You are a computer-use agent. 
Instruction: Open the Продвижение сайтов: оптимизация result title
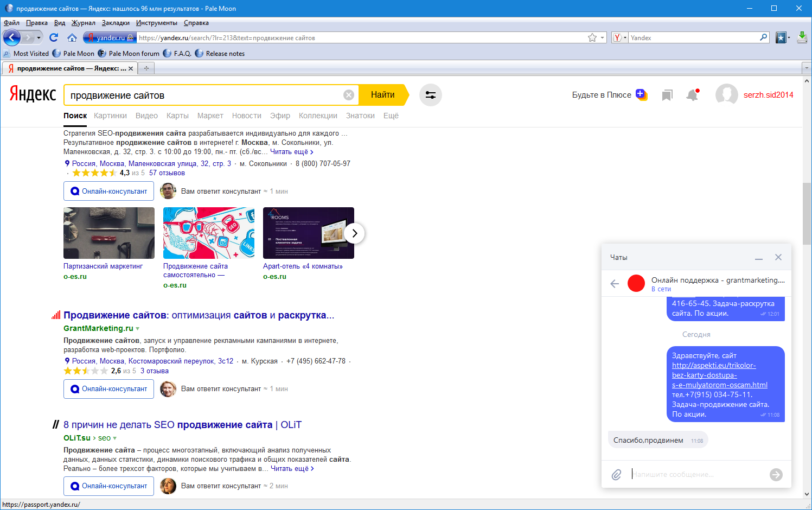pos(199,315)
